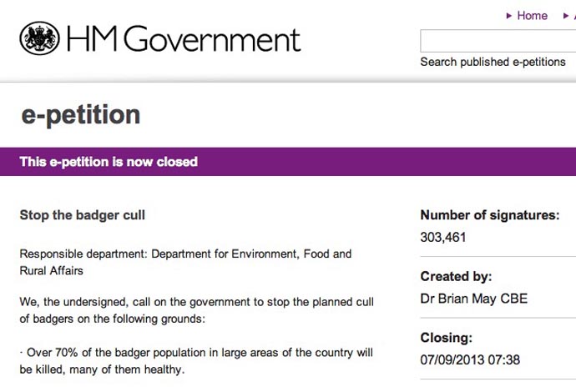Click the 'Created by:' label
This screenshot has width=576, height=392.
click(x=456, y=277)
